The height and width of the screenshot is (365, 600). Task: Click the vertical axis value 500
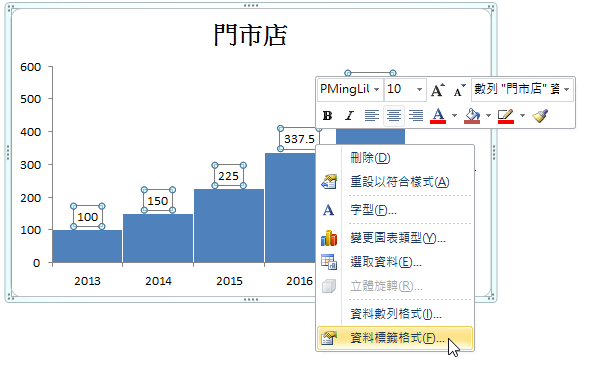click(31, 99)
